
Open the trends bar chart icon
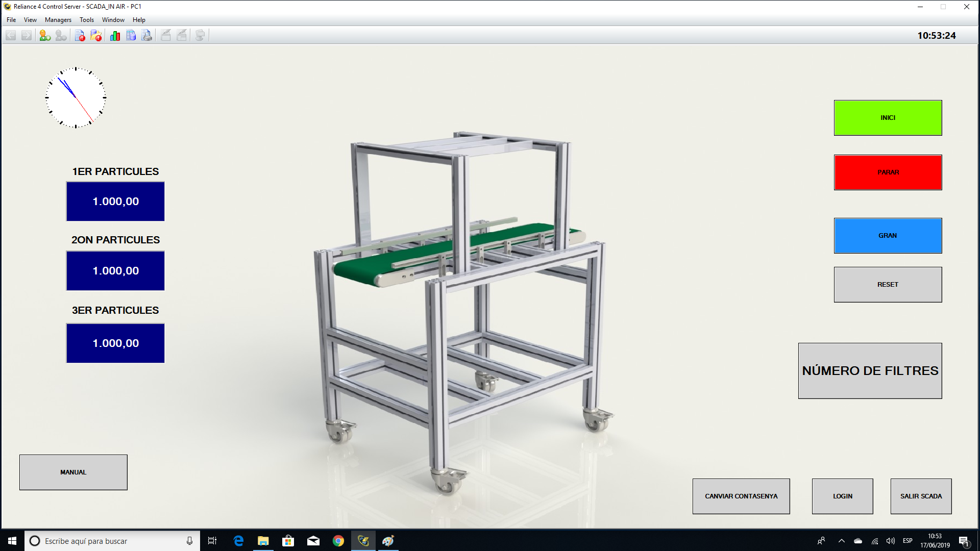115,35
